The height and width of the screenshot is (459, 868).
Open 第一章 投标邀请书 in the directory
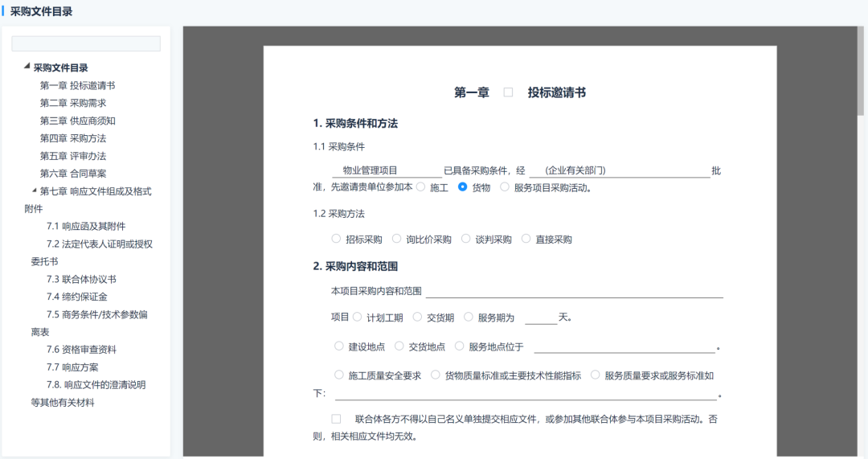click(77, 85)
